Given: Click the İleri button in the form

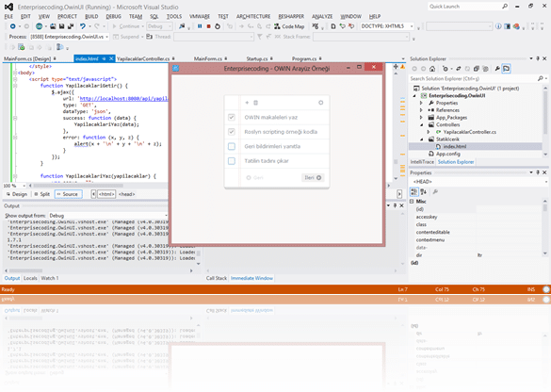Looking at the screenshot, I should pos(313,177).
